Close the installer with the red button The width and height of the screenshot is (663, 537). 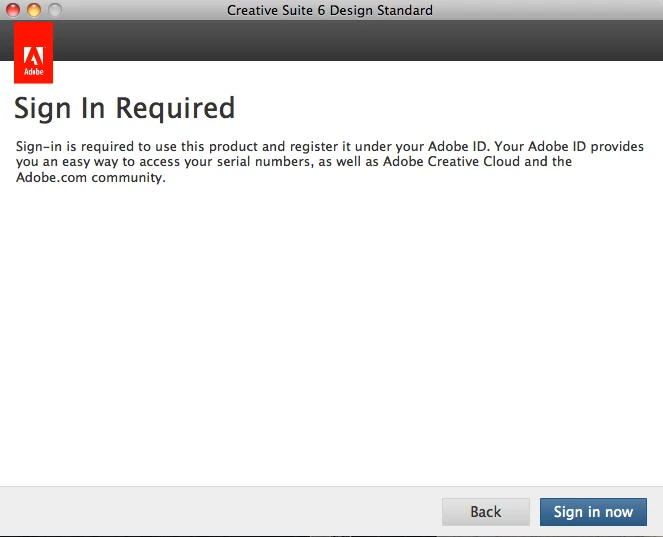pos(12,10)
